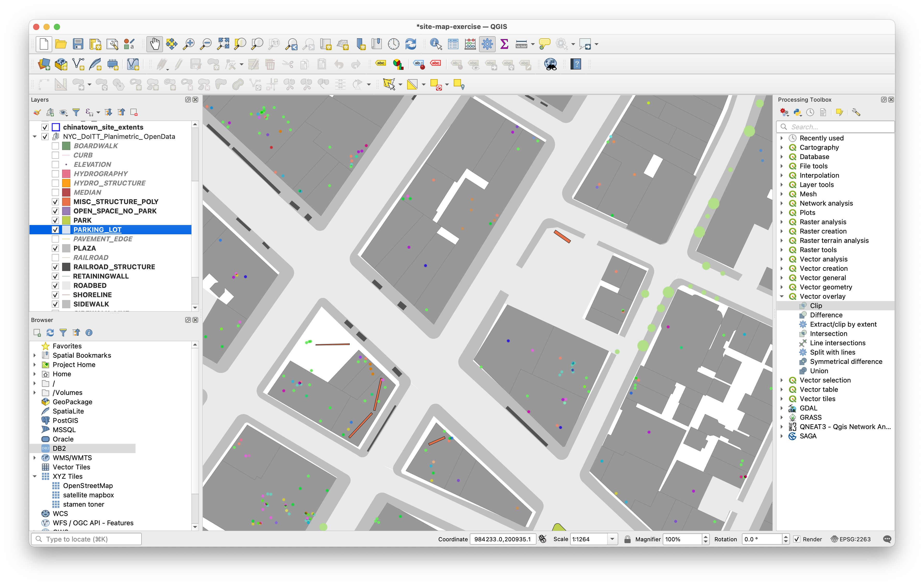Uncheck the PARKING_LOT layer visibility
The height and width of the screenshot is (585, 924).
coord(55,230)
